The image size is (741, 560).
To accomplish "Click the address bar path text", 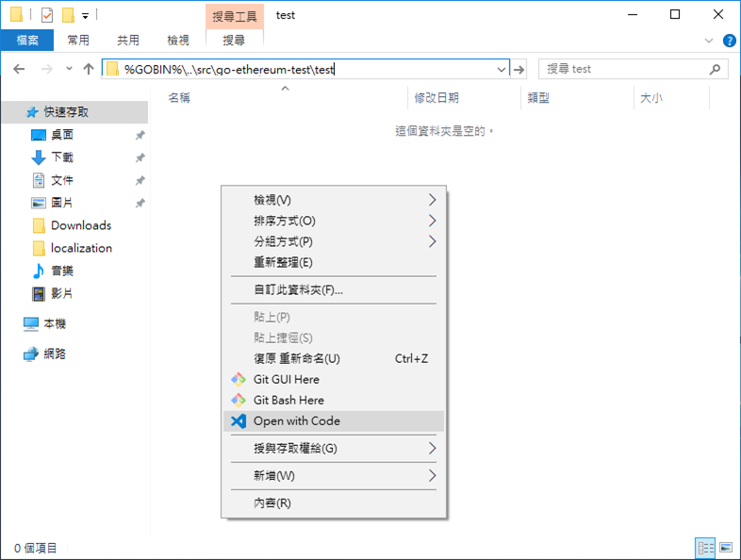I will [x=229, y=70].
